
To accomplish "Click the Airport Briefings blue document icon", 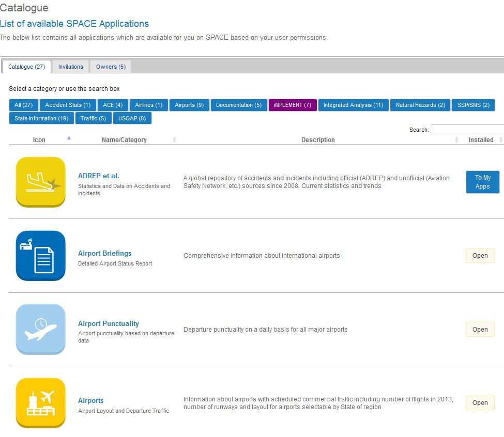I will [x=40, y=256].
